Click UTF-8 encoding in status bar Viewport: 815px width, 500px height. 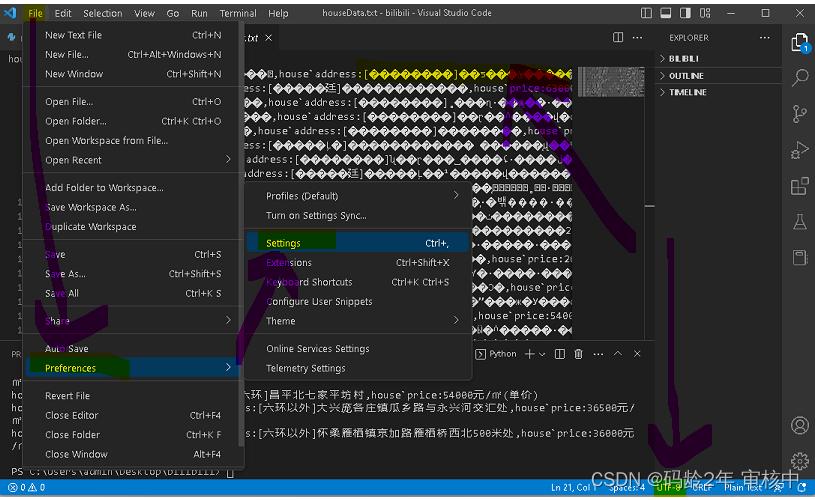pyautogui.click(x=669, y=488)
